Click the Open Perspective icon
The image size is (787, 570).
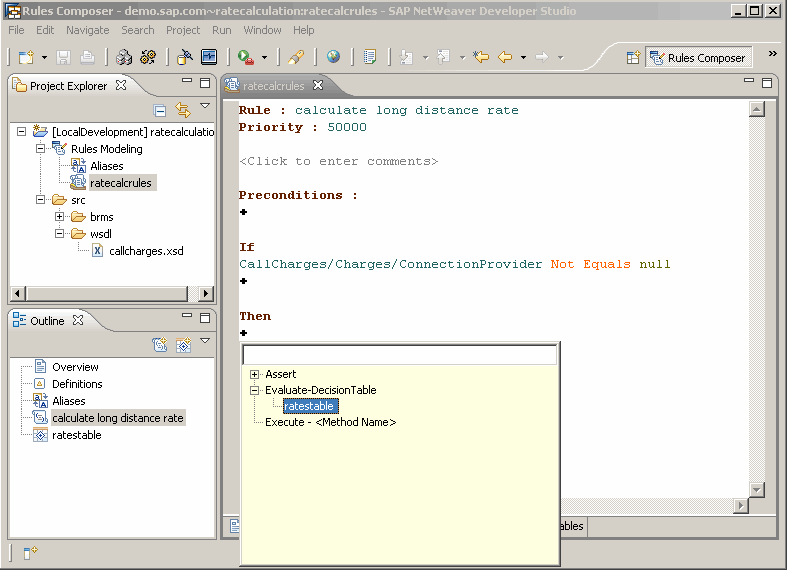(633, 58)
